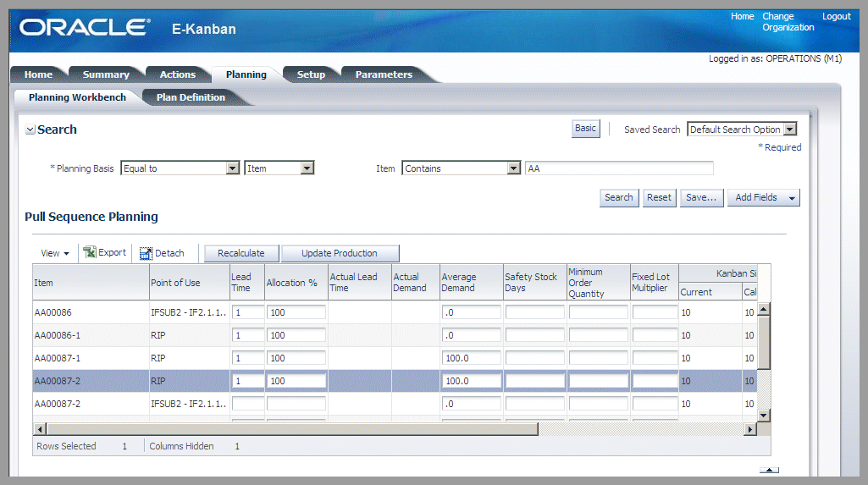Click the Detach table icon
Image resolution: width=868 pixels, height=485 pixels.
click(x=146, y=253)
